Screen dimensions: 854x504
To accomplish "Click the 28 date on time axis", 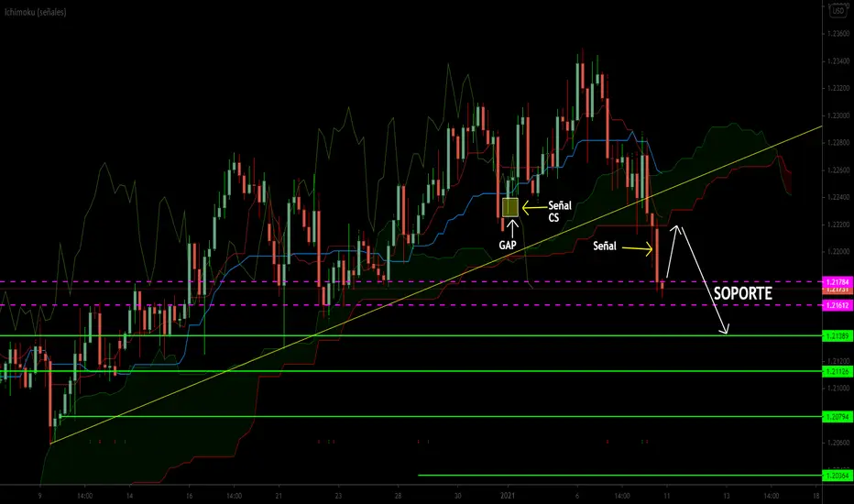I will pyautogui.click(x=398, y=496).
